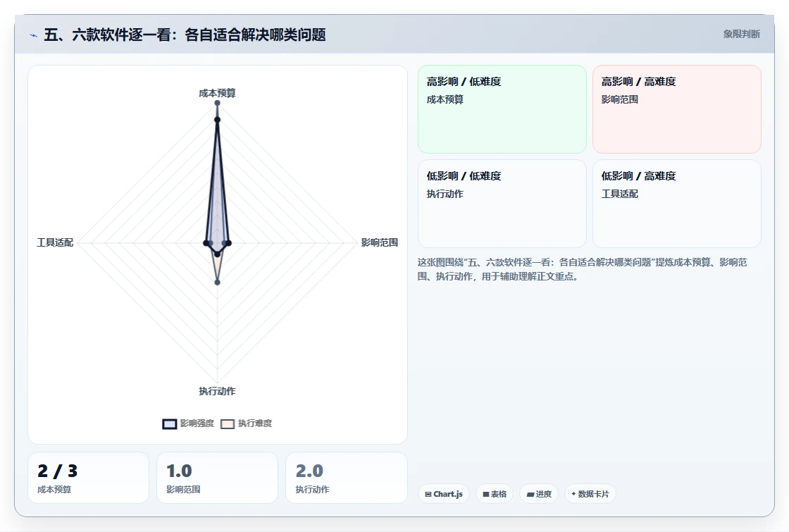Click the 执行动作 radar axis label
The image size is (789, 532).
pyautogui.click(x=218, y=391)
